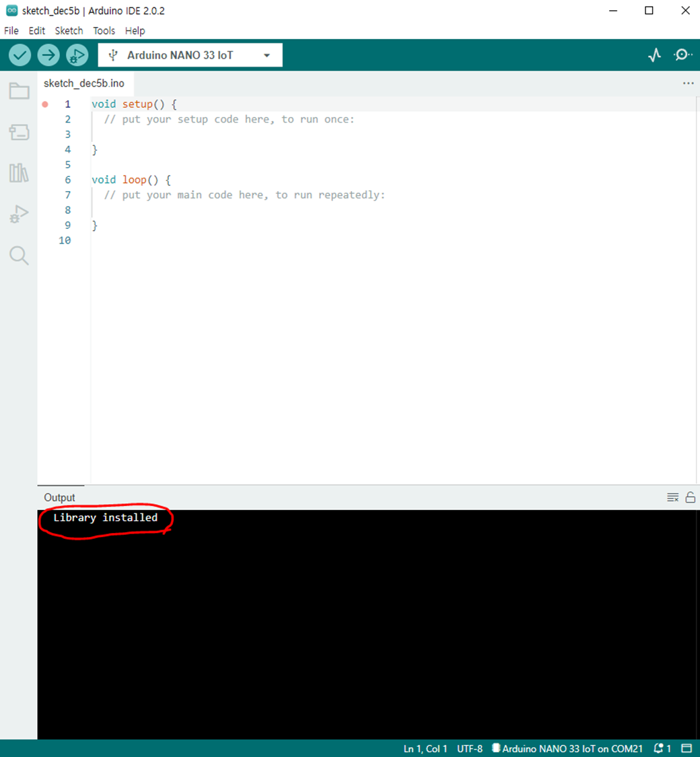The image size is (700, 757).
Task: Open the Tools menu
Action: pos(104,30)
